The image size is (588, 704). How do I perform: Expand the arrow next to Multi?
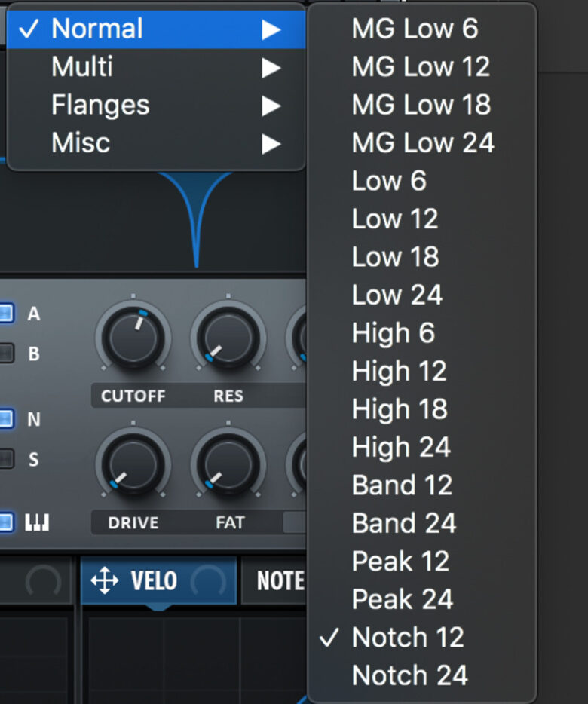[x=271, y=69]
